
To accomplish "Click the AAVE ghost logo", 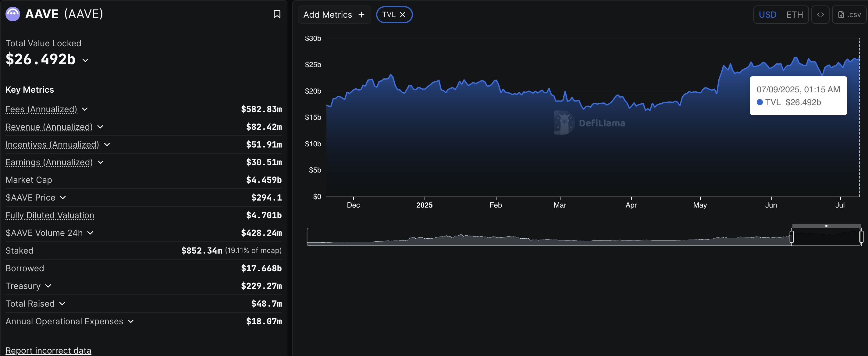I will point(13,14).
